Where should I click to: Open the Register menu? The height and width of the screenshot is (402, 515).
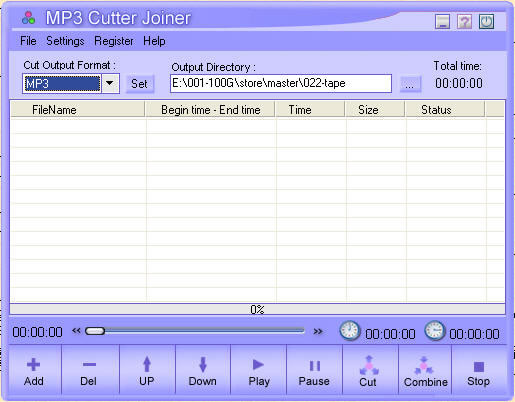point(114,41)
